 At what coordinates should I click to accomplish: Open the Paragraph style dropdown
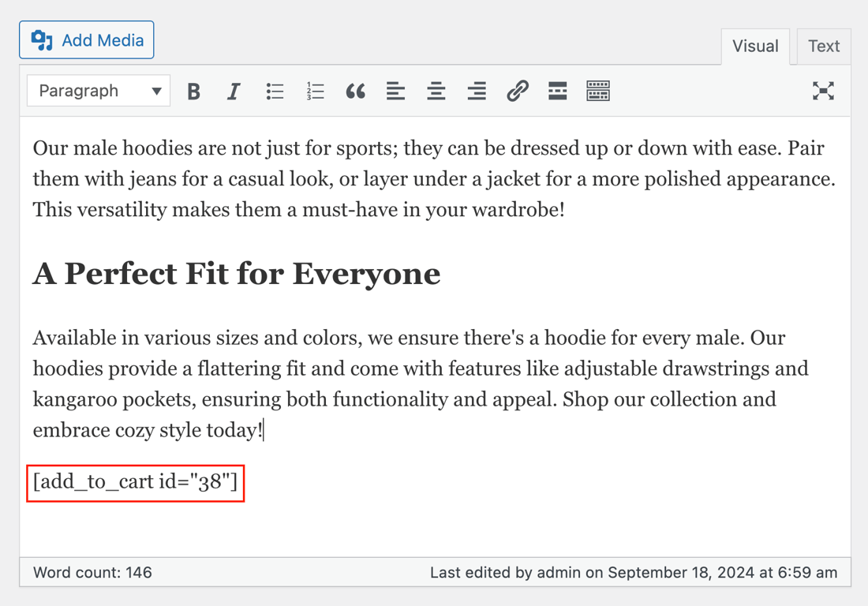[x=98, y=91]
